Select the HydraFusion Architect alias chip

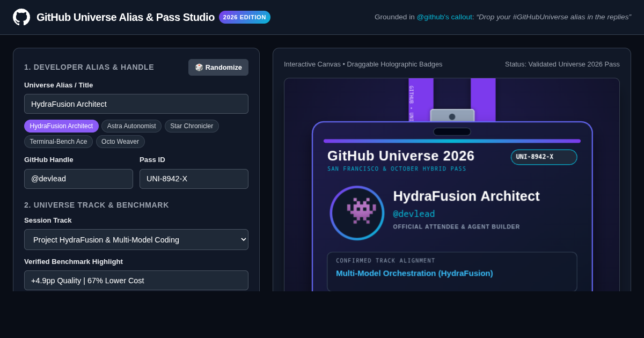[x=61, y=126]
